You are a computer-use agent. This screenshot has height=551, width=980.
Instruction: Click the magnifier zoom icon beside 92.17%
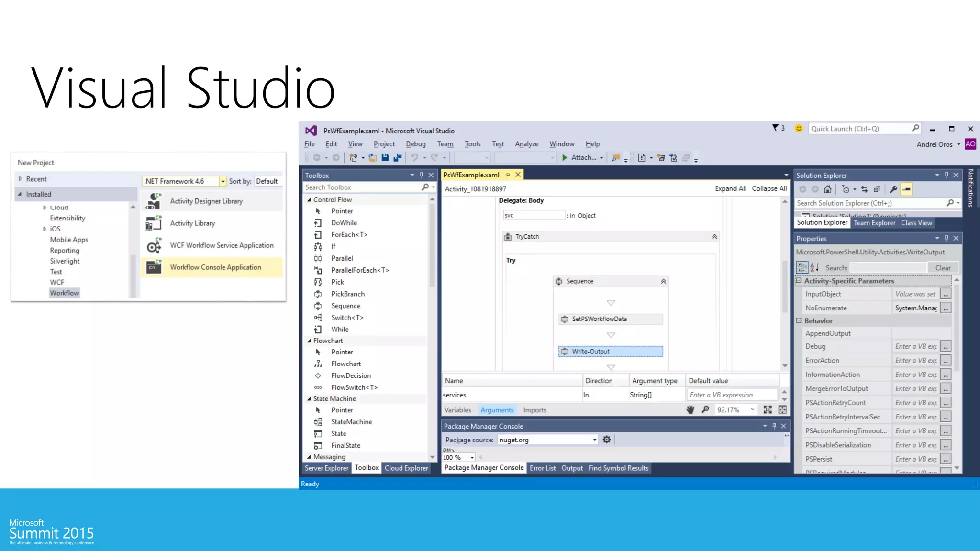705,409
